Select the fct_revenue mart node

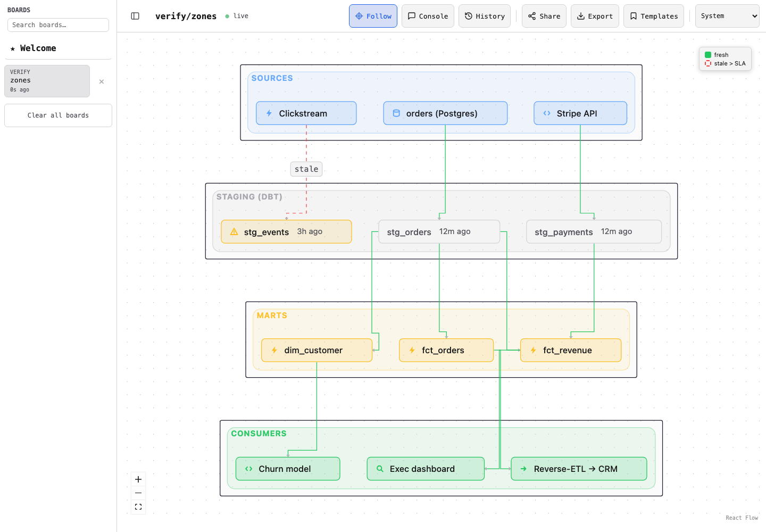point(571,350)
